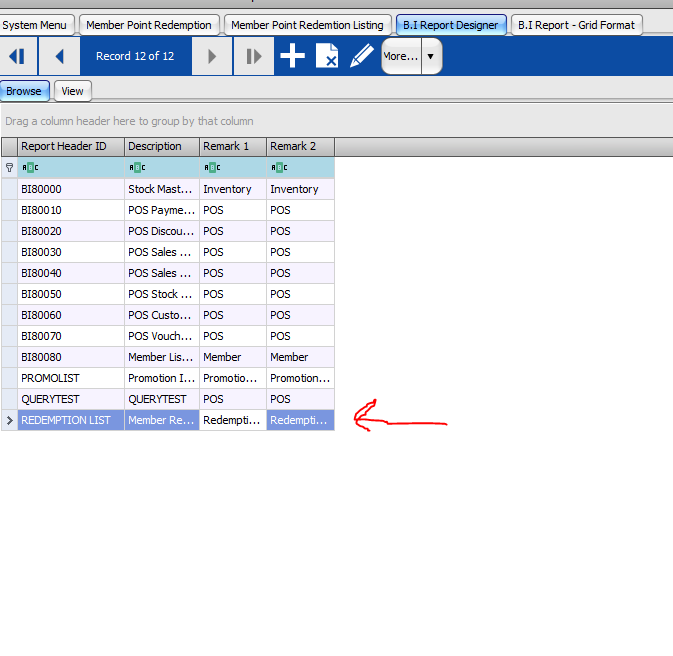Go to the first record
The height and width of the screenshot is (656, 673).
[x=18, y=57]
